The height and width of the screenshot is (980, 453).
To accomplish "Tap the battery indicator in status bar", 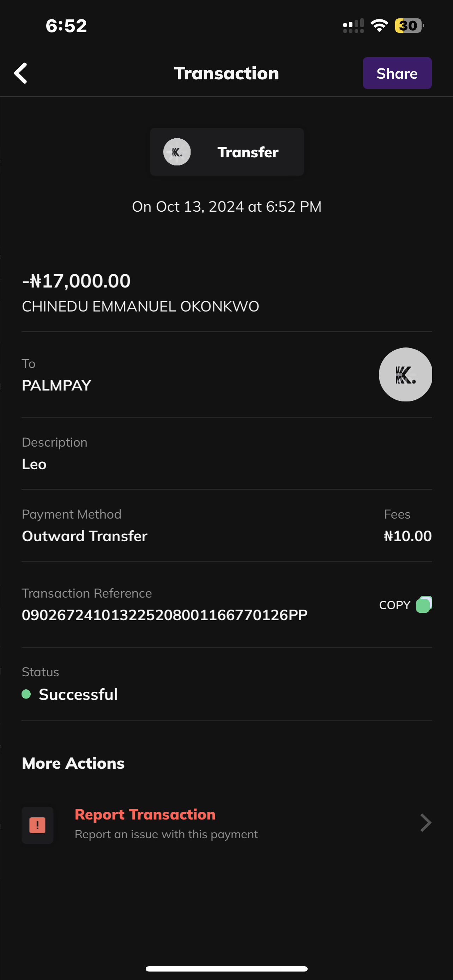I will (409, 26).
